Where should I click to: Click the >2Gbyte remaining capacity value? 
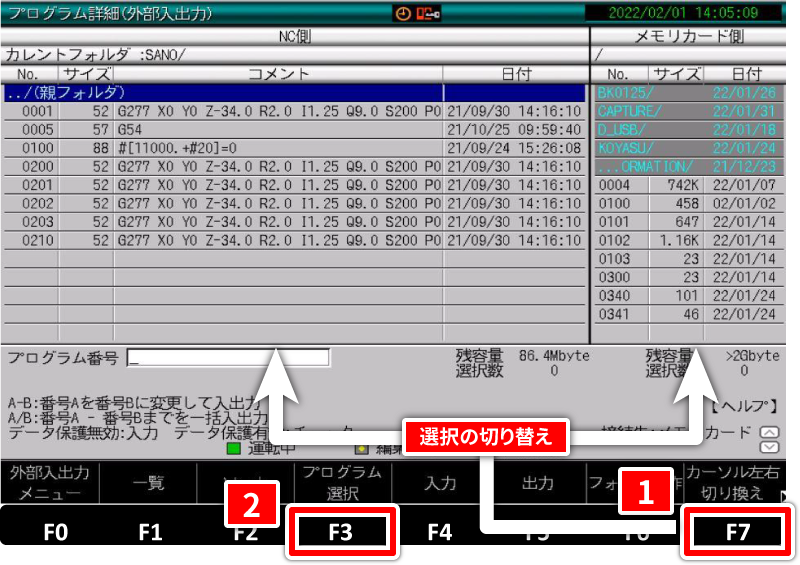(753, 355)
